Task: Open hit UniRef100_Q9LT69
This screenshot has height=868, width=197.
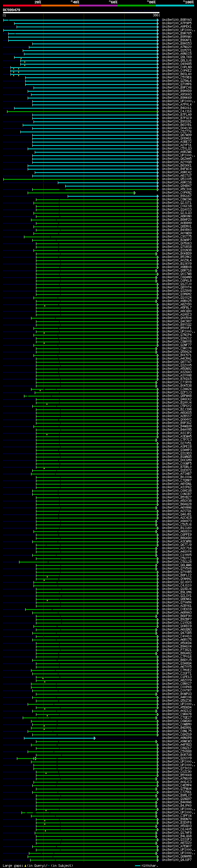Action: click(x=176, y=57)
